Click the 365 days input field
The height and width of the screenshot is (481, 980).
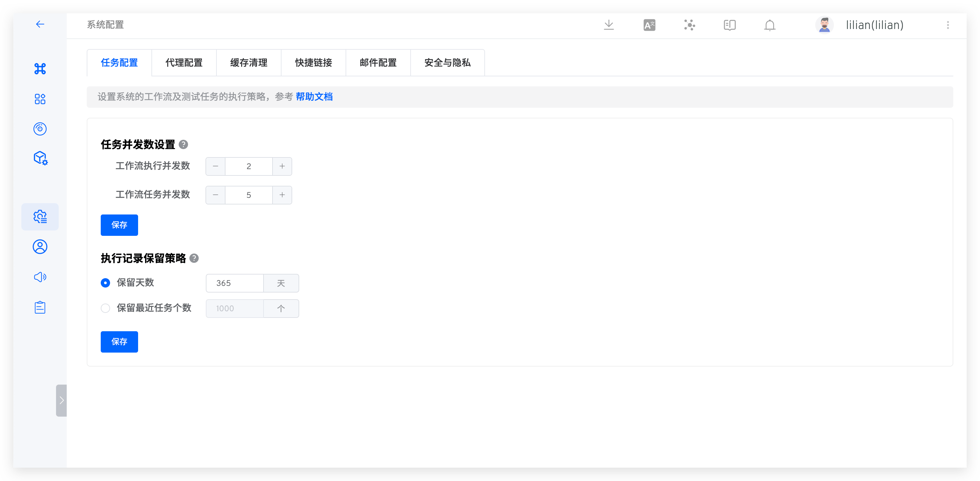pyautogui.click(x=234, y=283)
